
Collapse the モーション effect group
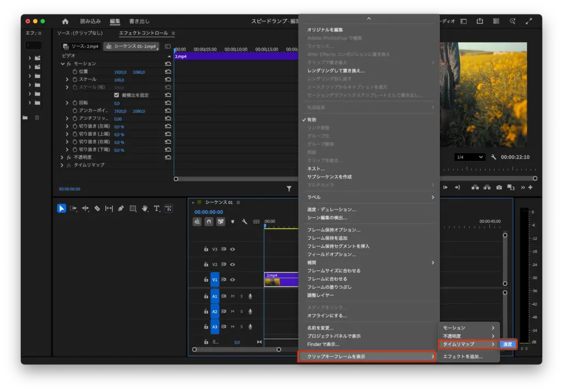point(62,64)
